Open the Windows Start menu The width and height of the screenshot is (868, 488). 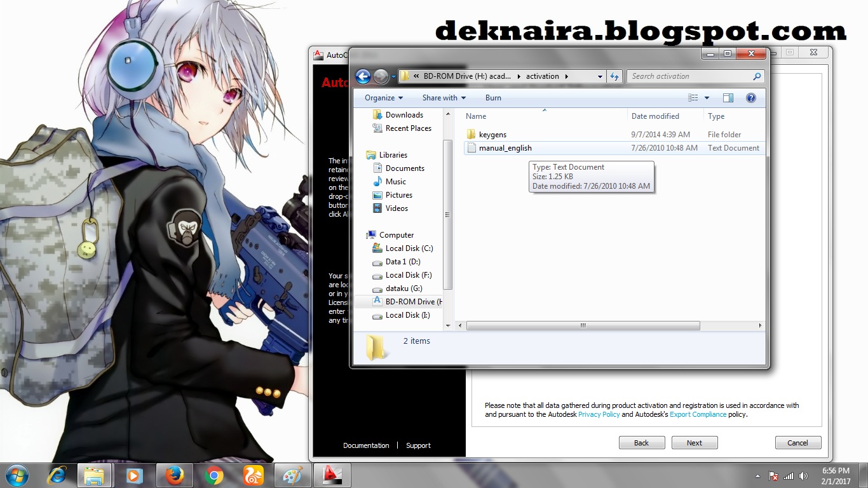(15, 475)
